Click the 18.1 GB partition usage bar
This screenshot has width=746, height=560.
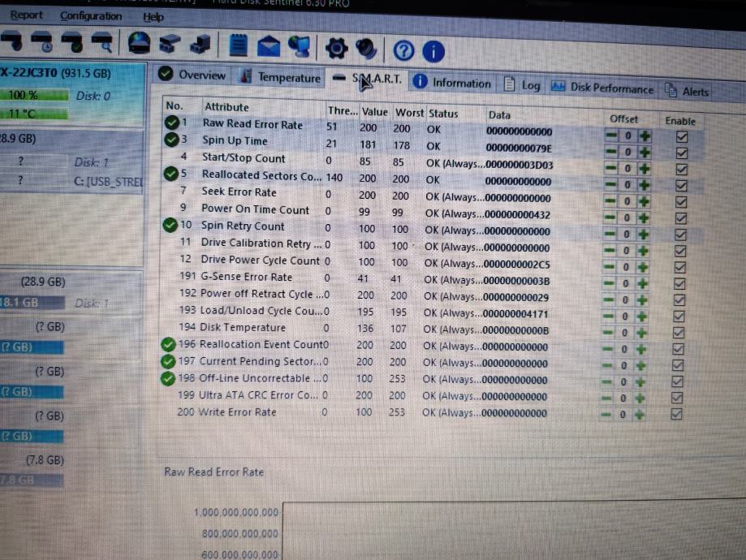click(32, 303)
